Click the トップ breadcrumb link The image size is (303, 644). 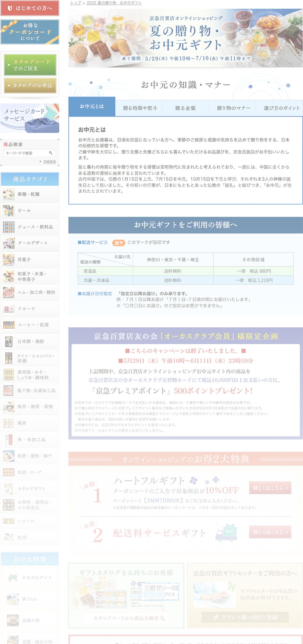75,3
